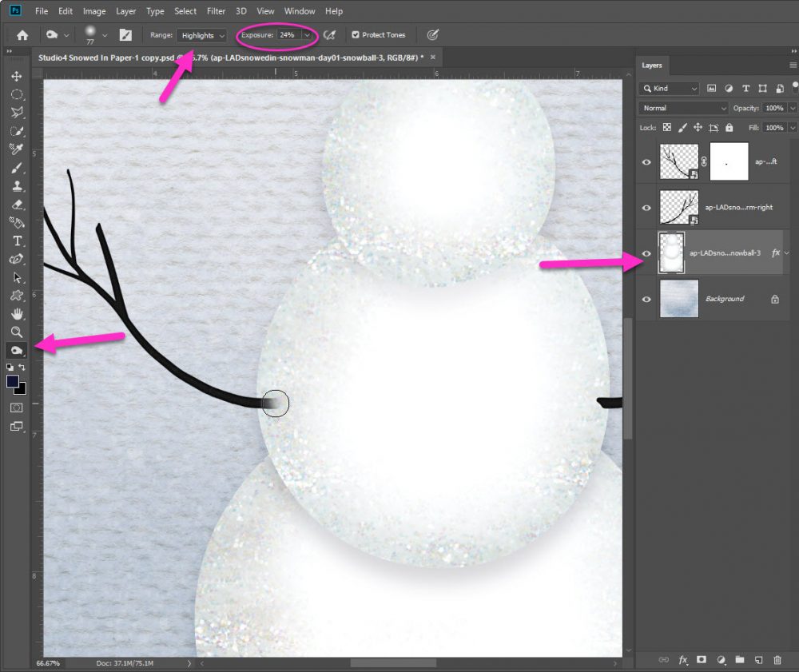Select the Zoom tool magnifier
The image size is (799, 672).
16,332
